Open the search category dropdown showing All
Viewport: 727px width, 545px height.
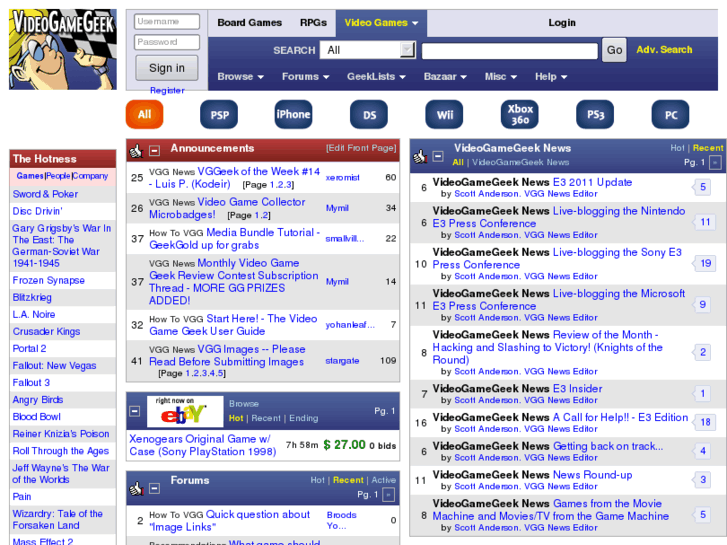367,50
